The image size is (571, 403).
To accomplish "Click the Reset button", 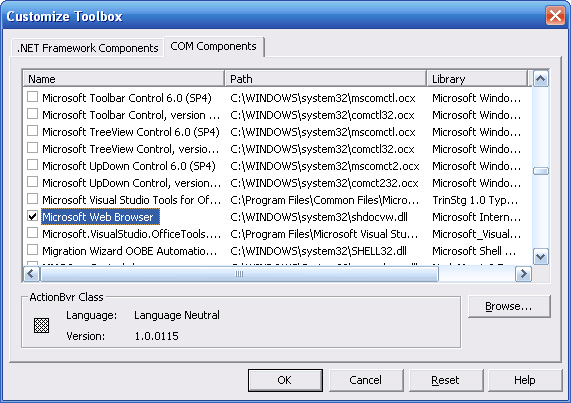I will 446,380.
